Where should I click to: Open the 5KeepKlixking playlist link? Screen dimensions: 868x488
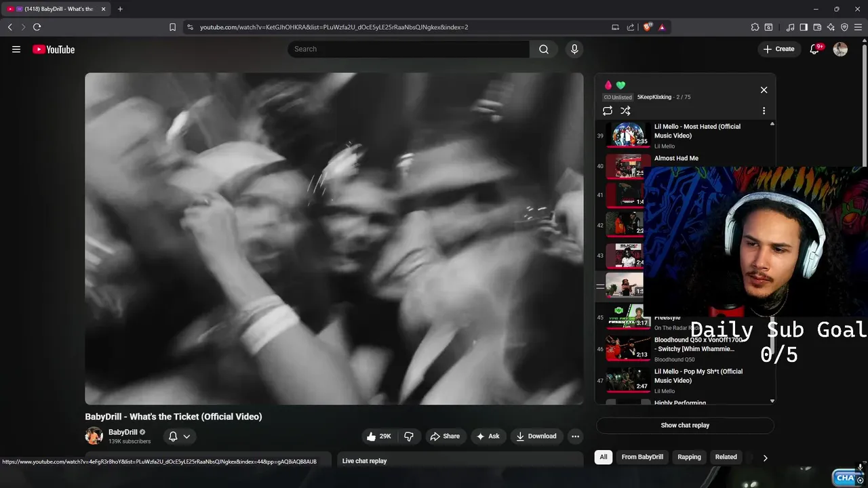[654, 97]
